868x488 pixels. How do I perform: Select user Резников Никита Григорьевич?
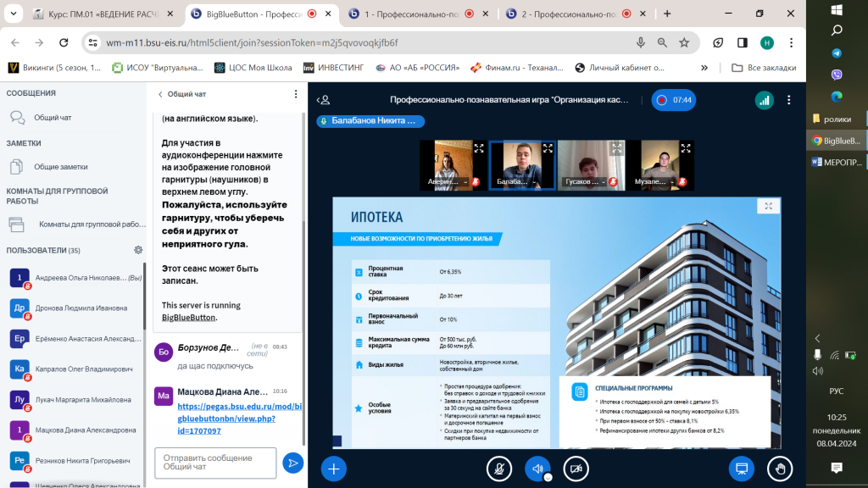pyautogui.click(x=75, y=460)
